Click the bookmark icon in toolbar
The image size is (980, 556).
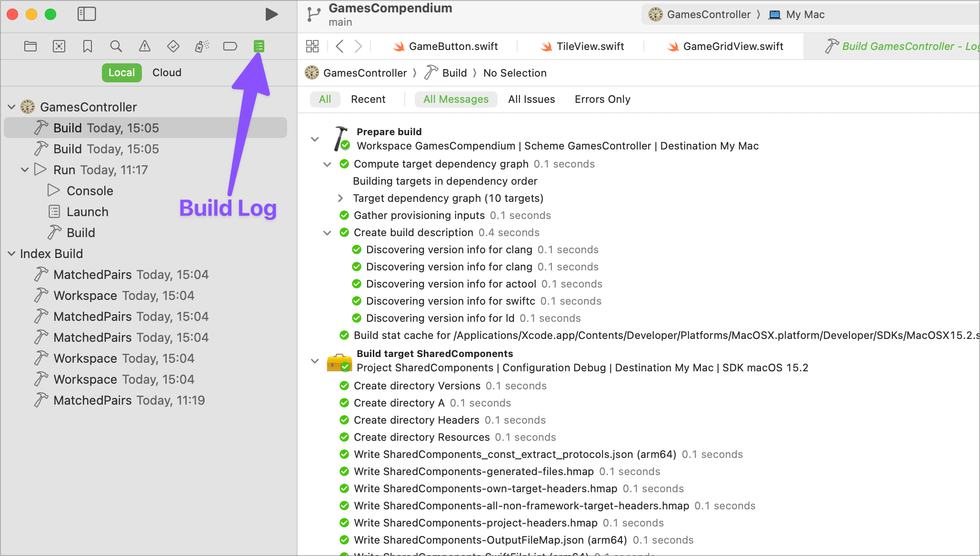88,46
